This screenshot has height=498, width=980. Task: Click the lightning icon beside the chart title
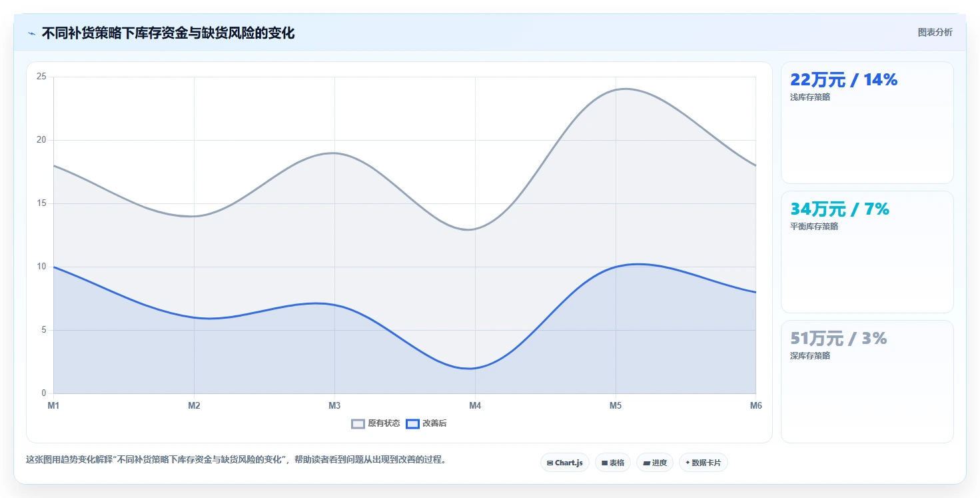pyautogui.click(x=31, y=33)
